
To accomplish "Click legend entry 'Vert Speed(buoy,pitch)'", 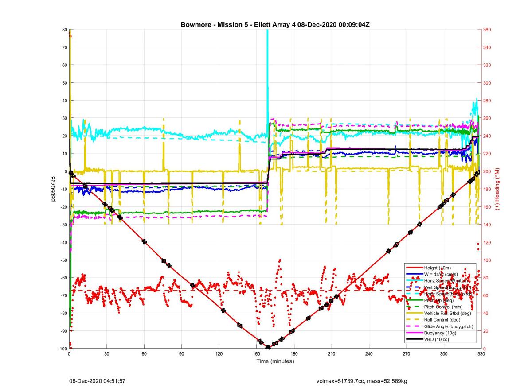I will pos(448,287).
